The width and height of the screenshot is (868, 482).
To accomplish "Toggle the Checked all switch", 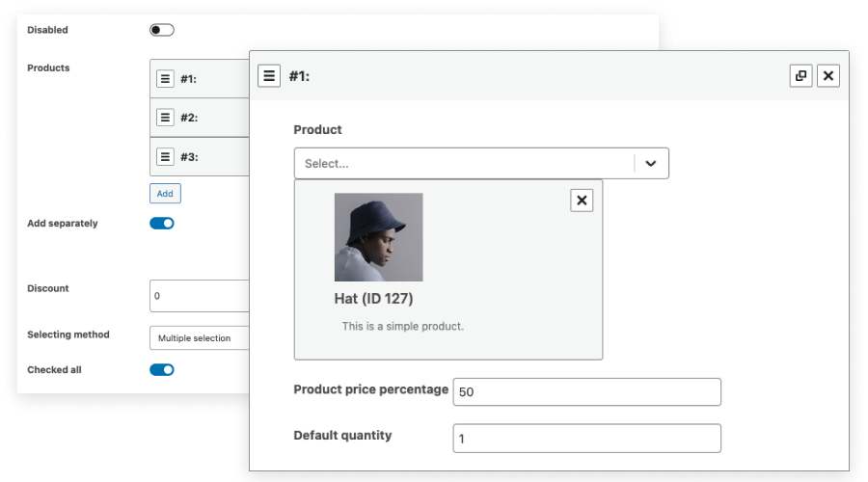I will click(162, 369).
